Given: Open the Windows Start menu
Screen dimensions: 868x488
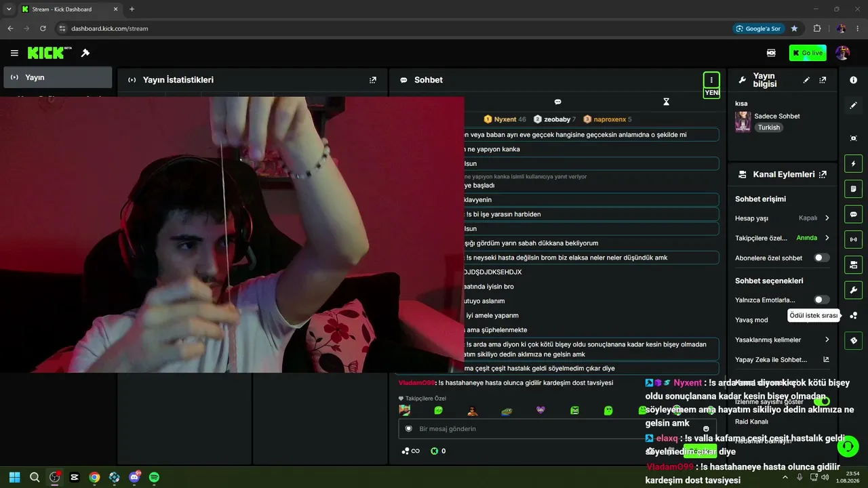Looking at the screenshot, I should click(15, 477).
